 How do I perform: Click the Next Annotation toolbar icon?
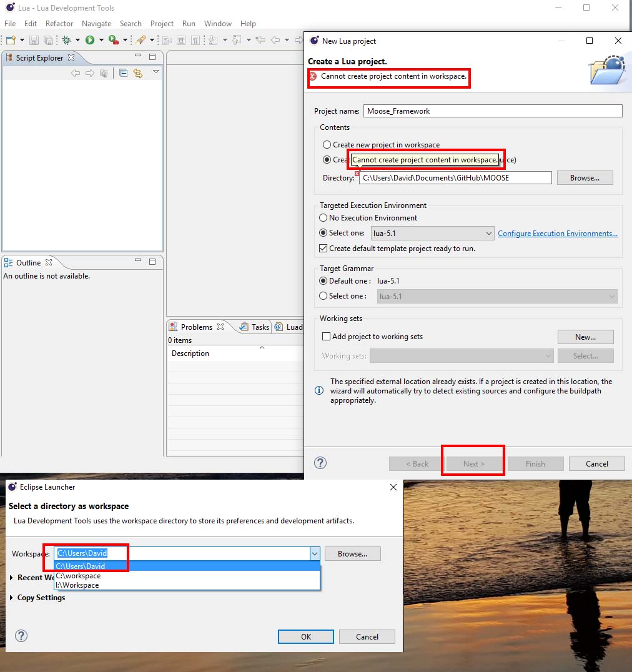tap(213, 41)
